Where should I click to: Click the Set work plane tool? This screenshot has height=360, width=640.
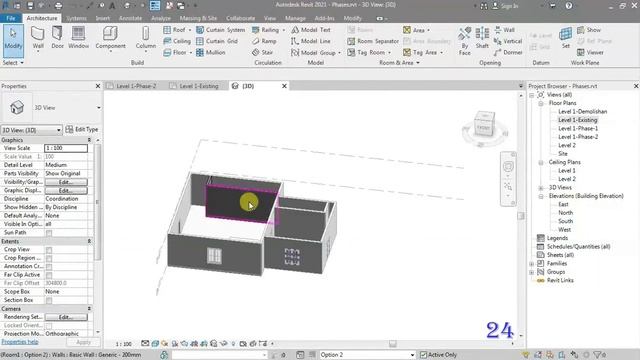566,38
